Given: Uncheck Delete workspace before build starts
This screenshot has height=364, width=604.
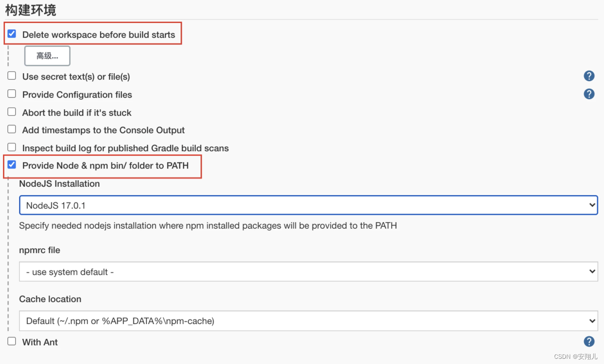Looking at the screenshot, I should (x=12, y=34).
